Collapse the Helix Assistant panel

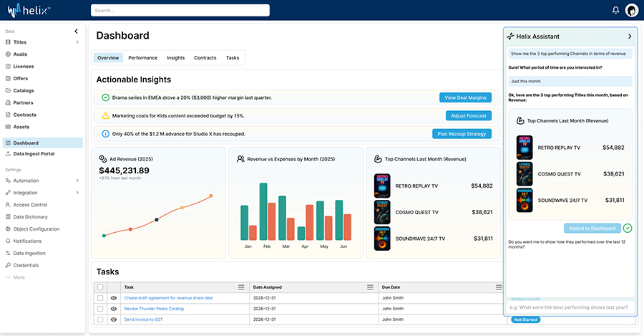630,37
